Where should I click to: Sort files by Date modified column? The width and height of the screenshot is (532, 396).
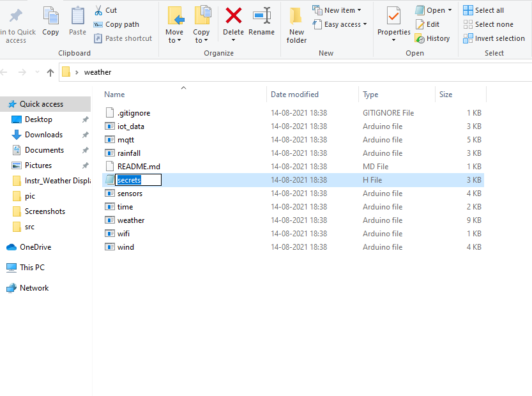[x=294, y=95]
